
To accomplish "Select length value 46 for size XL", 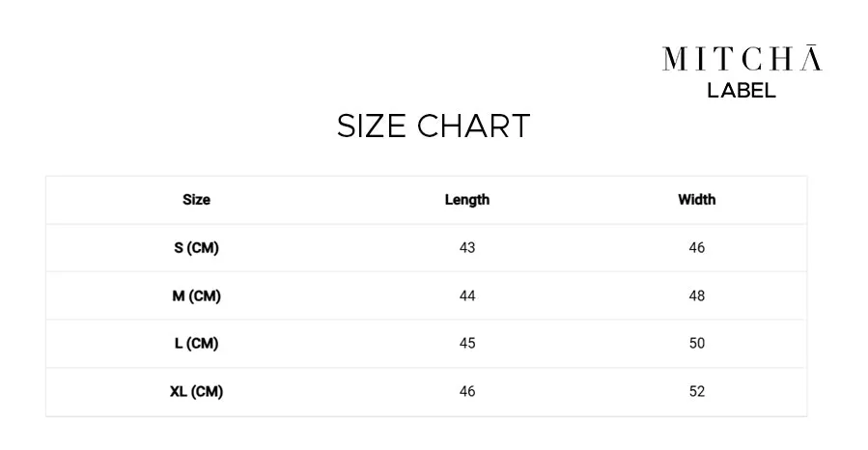I will pyautogui.click(x=467, y=391).
